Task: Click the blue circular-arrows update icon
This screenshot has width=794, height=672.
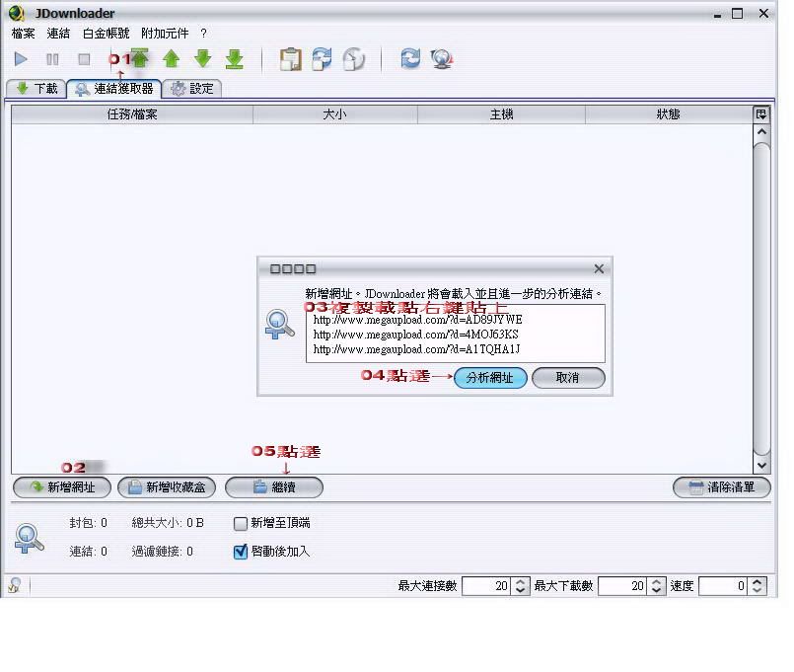Action: pyautogui.click(x=410, y=59)
